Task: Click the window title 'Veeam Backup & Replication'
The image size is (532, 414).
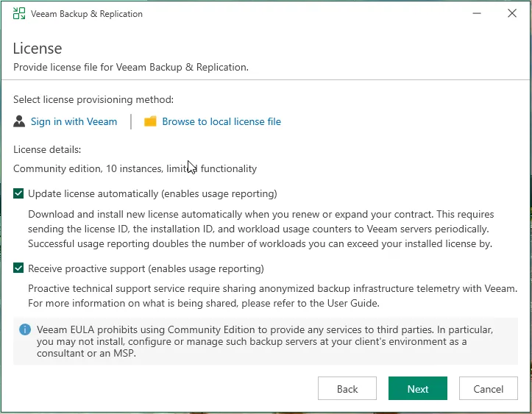Action: (87, 14)
